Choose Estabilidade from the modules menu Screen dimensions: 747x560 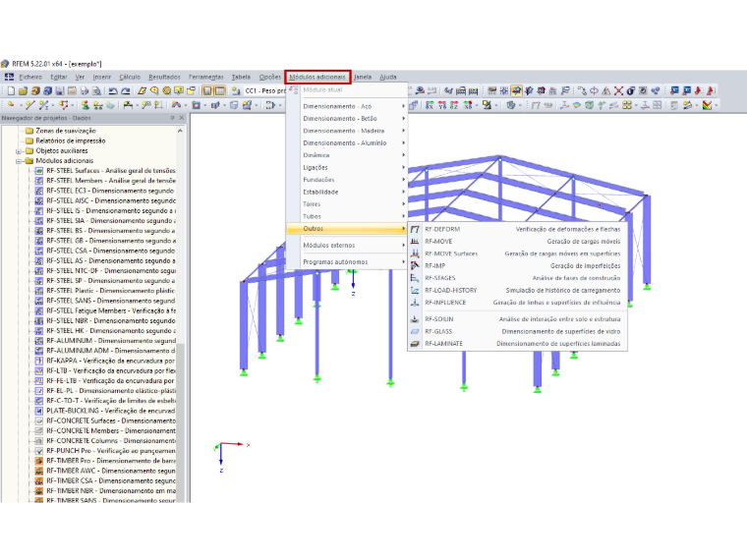pos(347,192)
